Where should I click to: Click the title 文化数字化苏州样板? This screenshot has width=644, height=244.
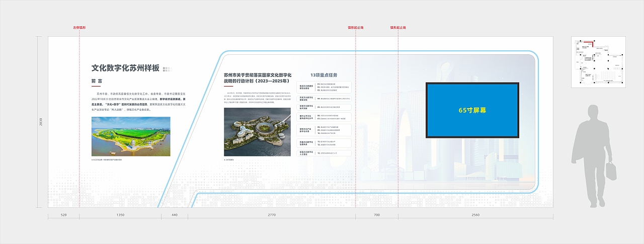click(x=125, y=68)
